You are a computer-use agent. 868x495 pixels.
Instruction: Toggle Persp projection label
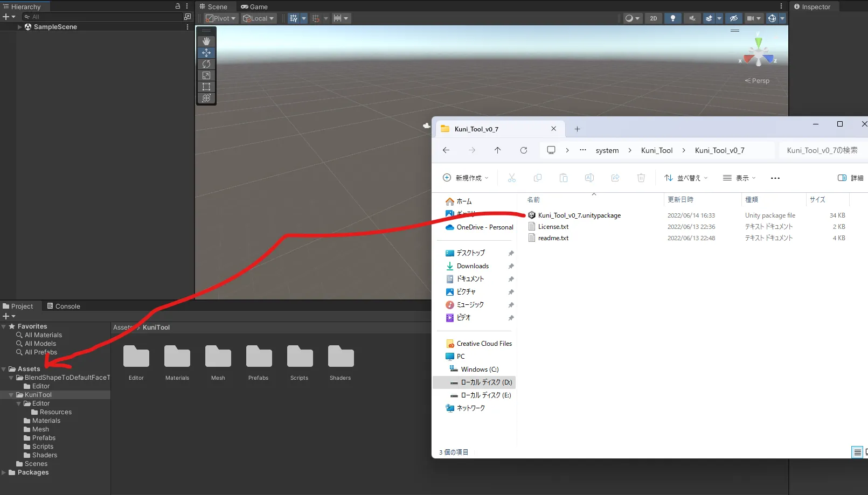[x=757, y=81]
